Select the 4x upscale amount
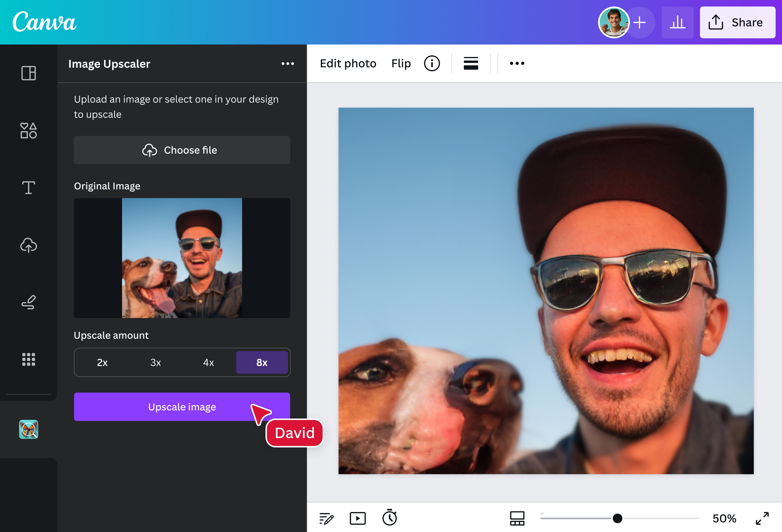This screenshot has height=532, width=782. click(x=208, y=362)
